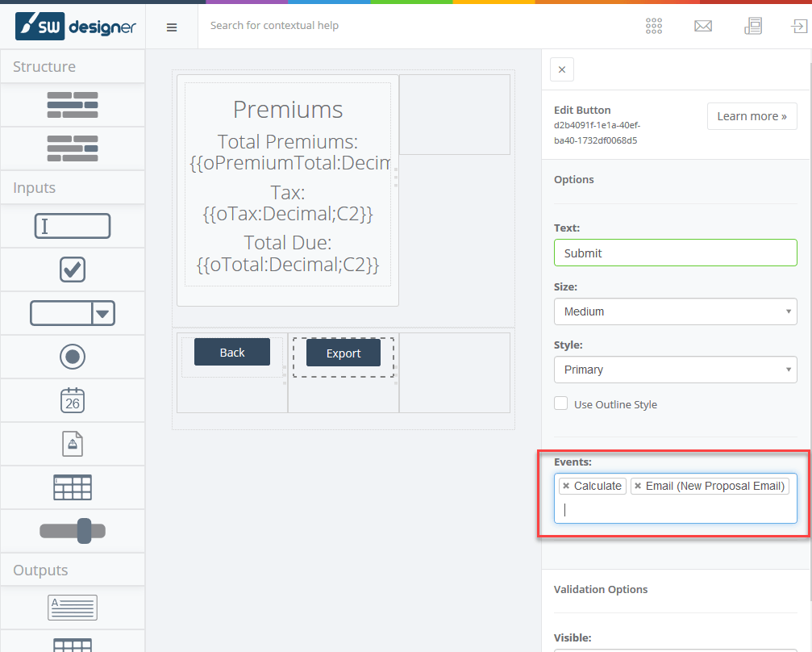Select the radio button input tool

click(x=73, y=357)
